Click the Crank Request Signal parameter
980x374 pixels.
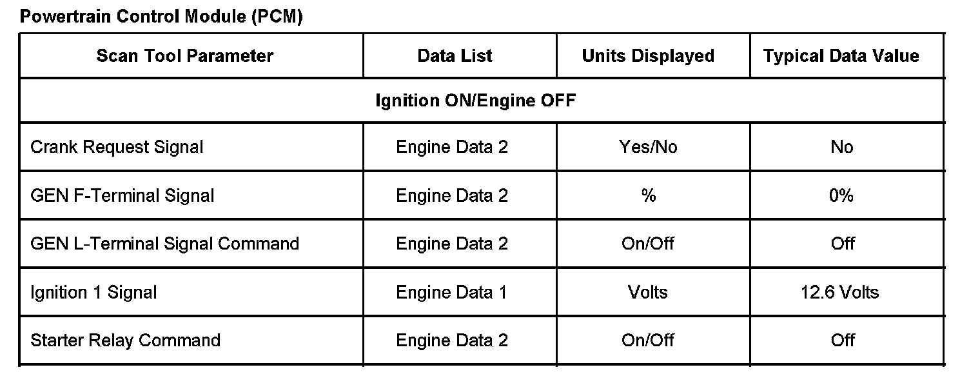[117, 147]
